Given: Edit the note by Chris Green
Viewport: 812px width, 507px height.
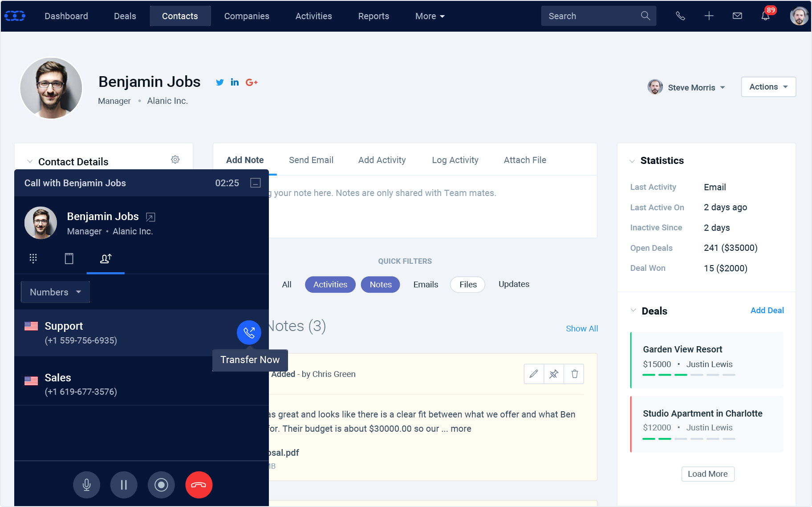Looking at the screenshot, I should (533, 374).
